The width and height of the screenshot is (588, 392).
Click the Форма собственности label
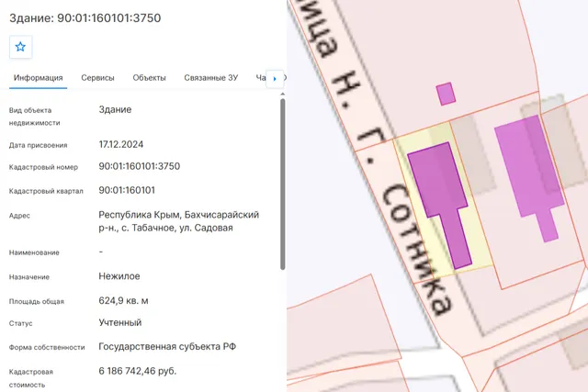click(x=47, y=347)
